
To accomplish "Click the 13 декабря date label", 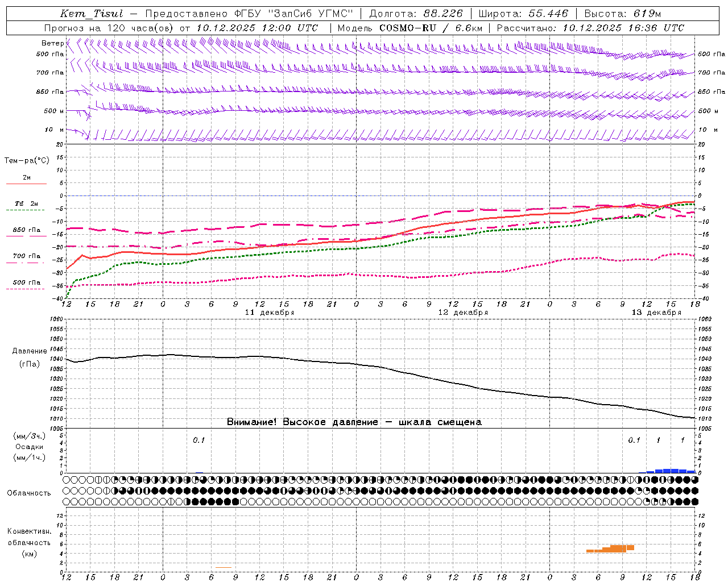I will (656, 312).
